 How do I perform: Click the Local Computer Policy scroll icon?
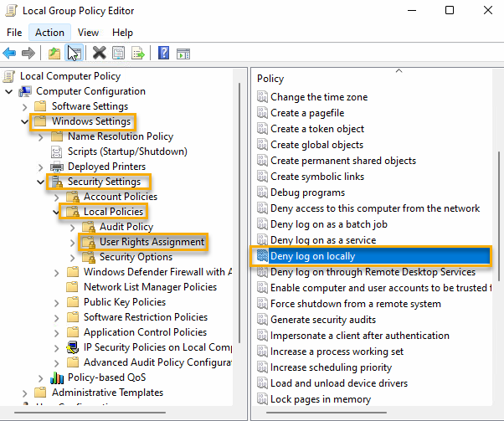(9, 76)
